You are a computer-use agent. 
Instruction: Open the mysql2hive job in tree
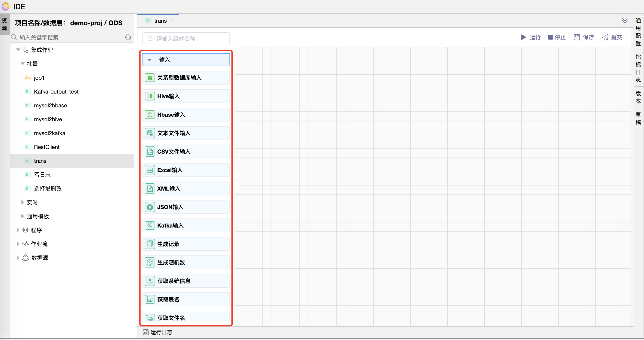(48, 119)
